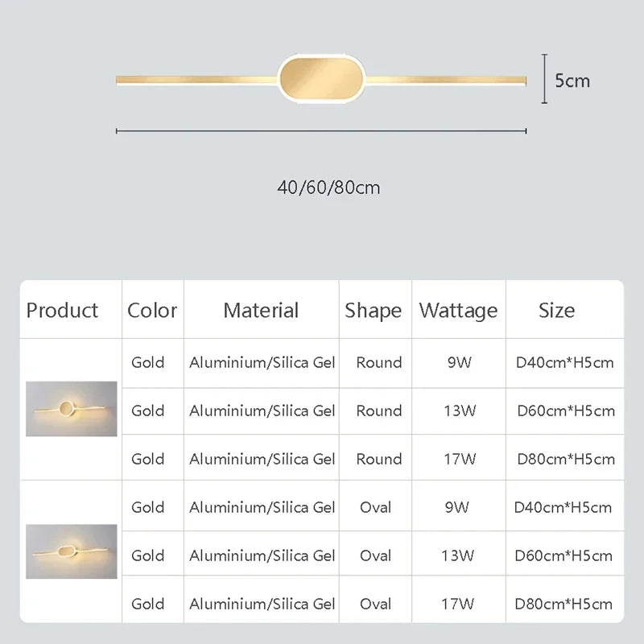
Task: Click the "Material" column header
Action: click(261, 310)
